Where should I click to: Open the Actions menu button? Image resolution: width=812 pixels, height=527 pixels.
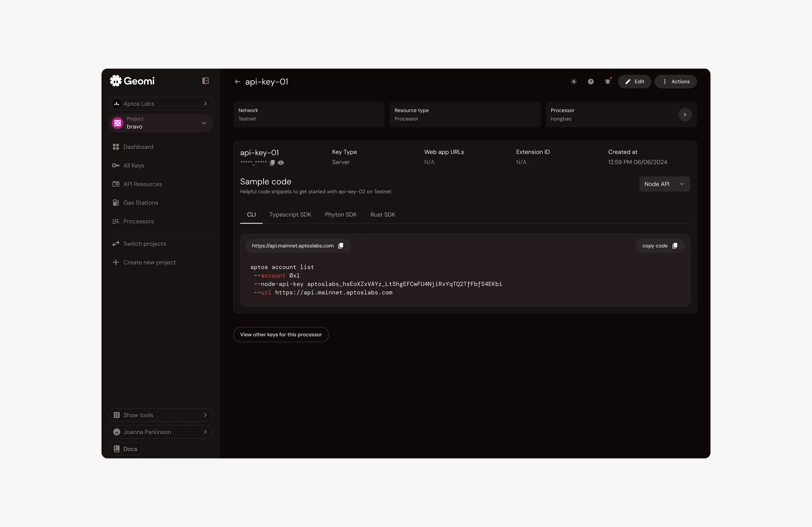click(x=676, y=82)
